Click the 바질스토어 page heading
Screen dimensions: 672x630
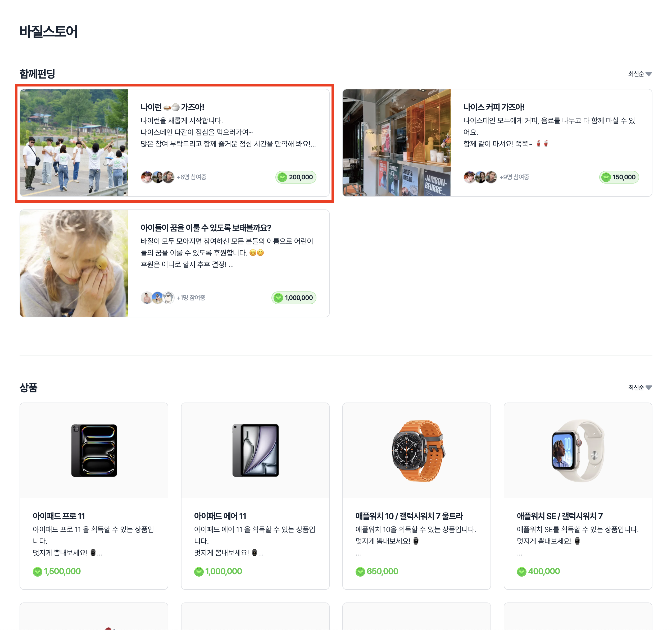tap(49, 31)
